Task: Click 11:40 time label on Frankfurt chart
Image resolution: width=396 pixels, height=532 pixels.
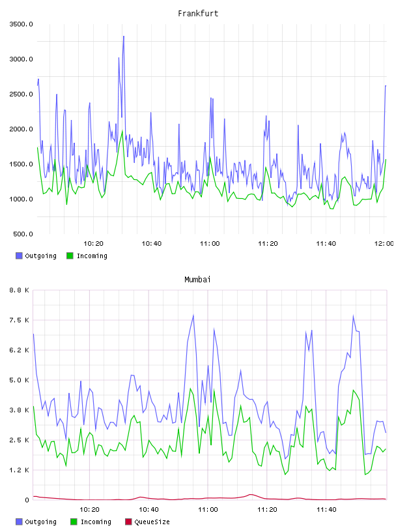Action: tap(326, 244)
